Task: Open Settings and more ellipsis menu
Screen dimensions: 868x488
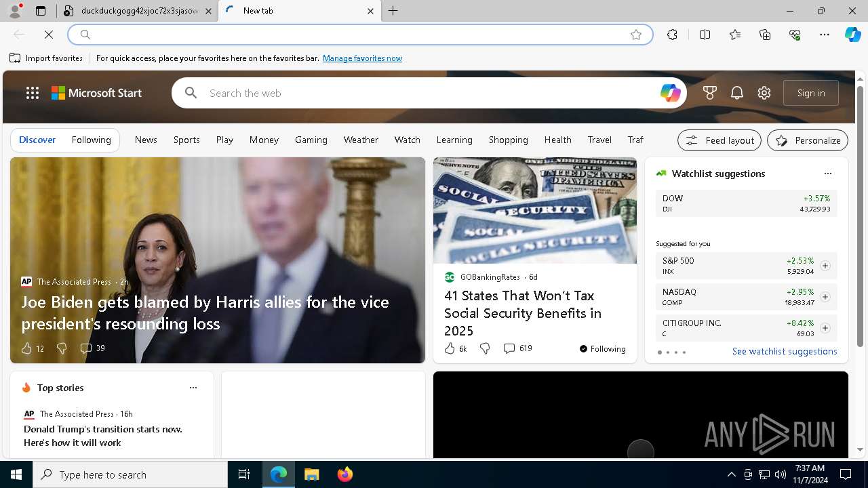Action: tap(825, 35)
